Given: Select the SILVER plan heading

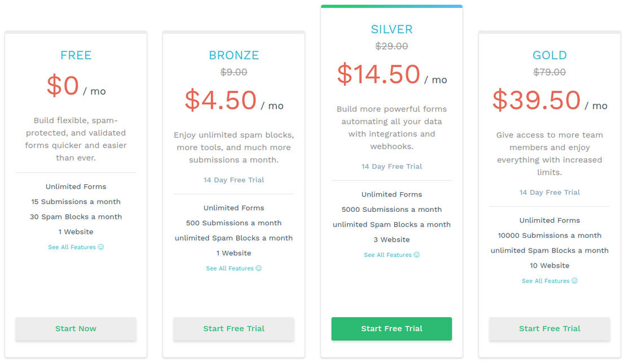Looking at the screenshot, I should [x=391, y=29].
